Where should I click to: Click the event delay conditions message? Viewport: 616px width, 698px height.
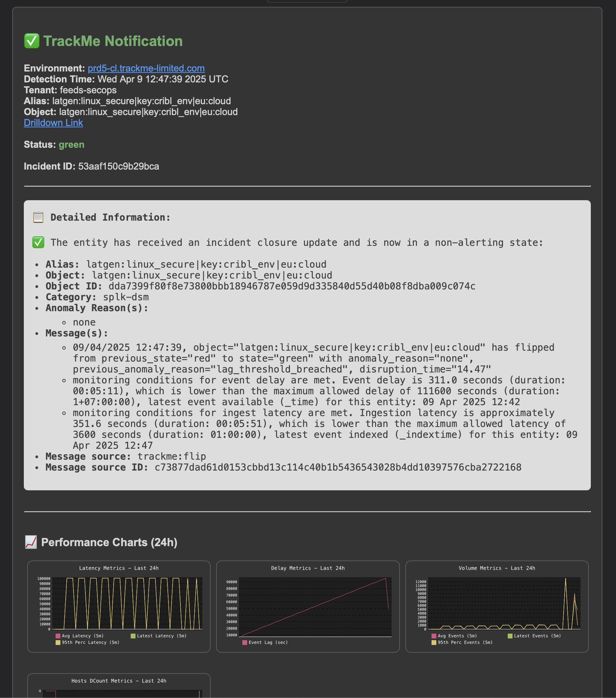coord(319,391)
